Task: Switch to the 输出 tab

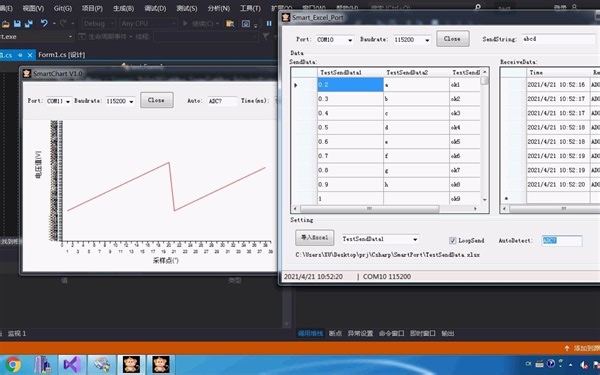Action: (448, 333)
